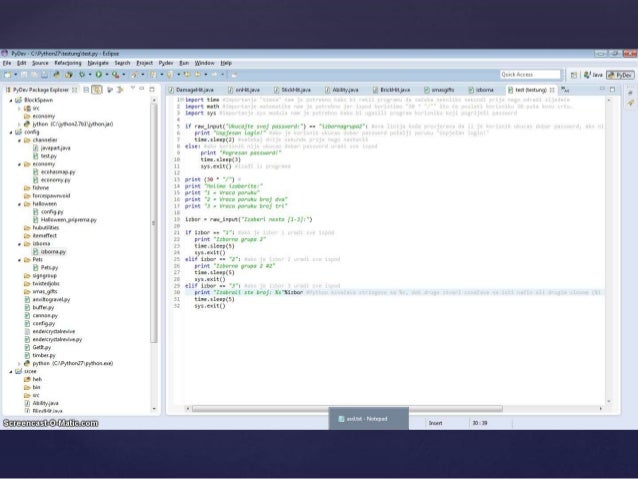
Task: Select cannon.py file
Action: point(41,315)
